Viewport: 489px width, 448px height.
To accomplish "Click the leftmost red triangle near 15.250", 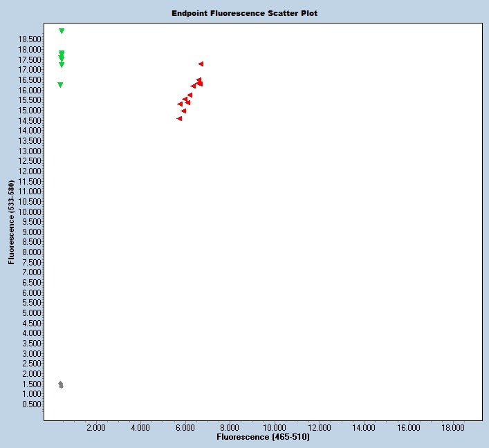I will (180, 104).
